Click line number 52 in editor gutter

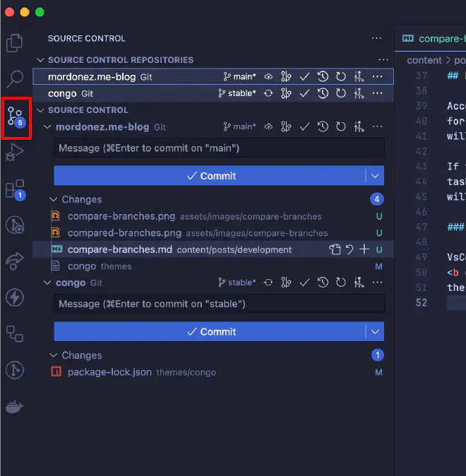(422, 303)
